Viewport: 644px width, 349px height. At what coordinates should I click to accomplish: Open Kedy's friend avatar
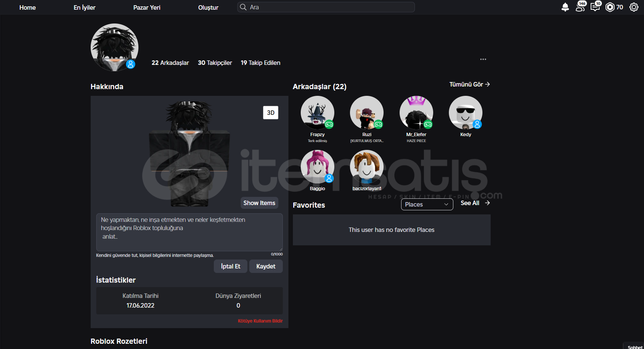click(466, 113)
